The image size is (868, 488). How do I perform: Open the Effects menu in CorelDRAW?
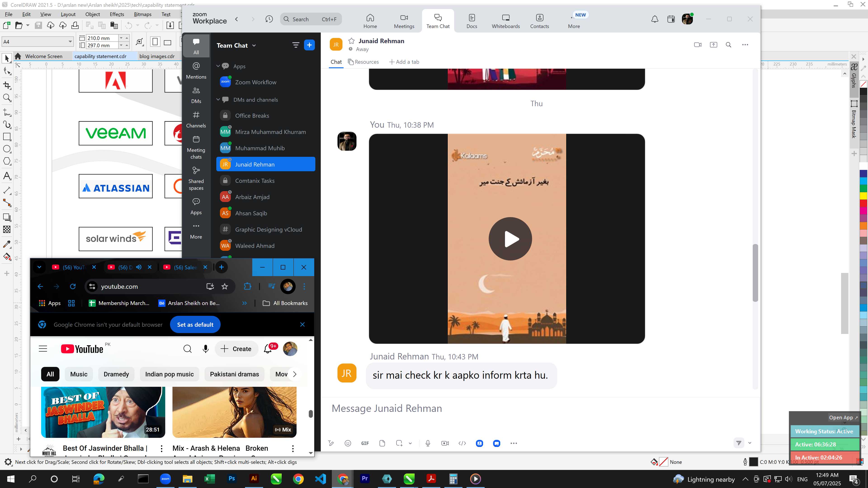coord(117,14)
